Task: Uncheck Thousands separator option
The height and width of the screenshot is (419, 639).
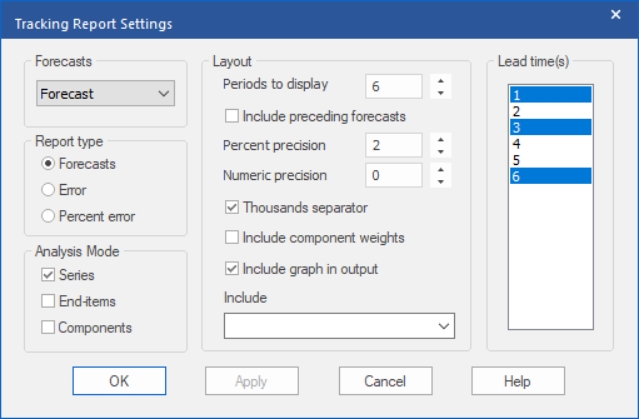Action: pos(232,207)
